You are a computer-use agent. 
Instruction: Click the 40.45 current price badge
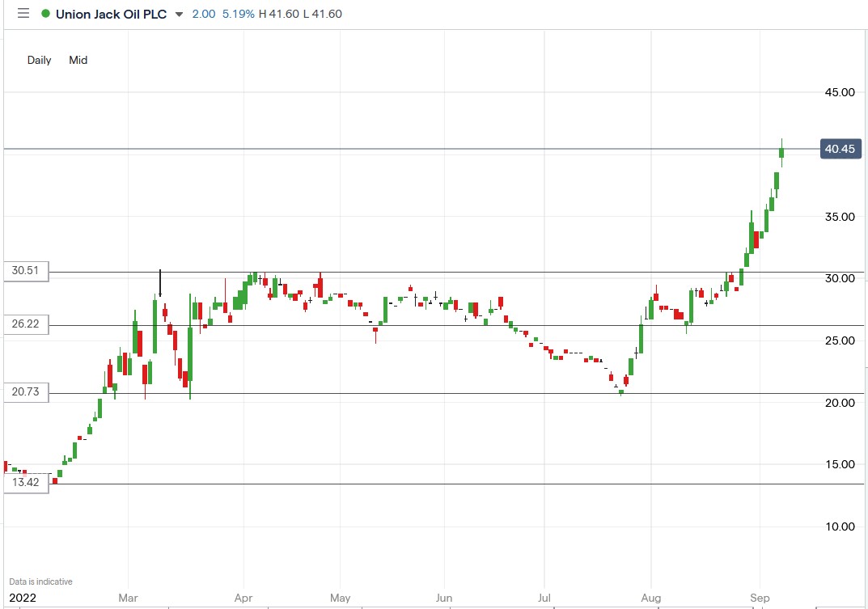(840, 148)
